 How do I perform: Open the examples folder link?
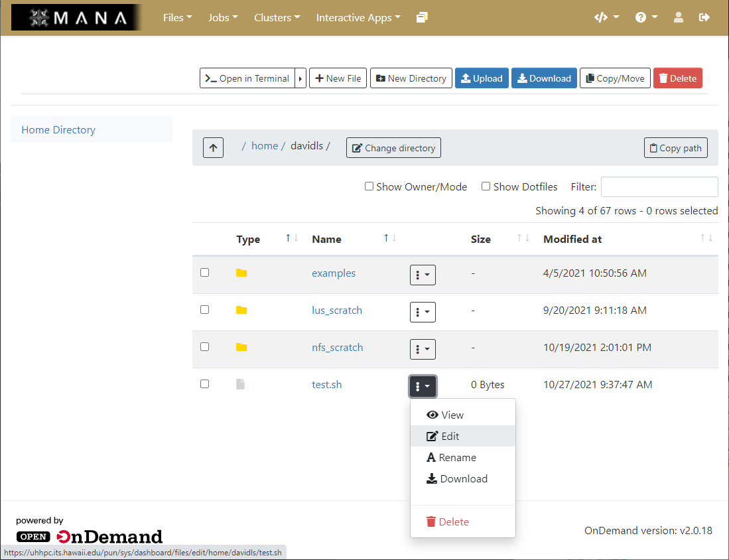334,273
